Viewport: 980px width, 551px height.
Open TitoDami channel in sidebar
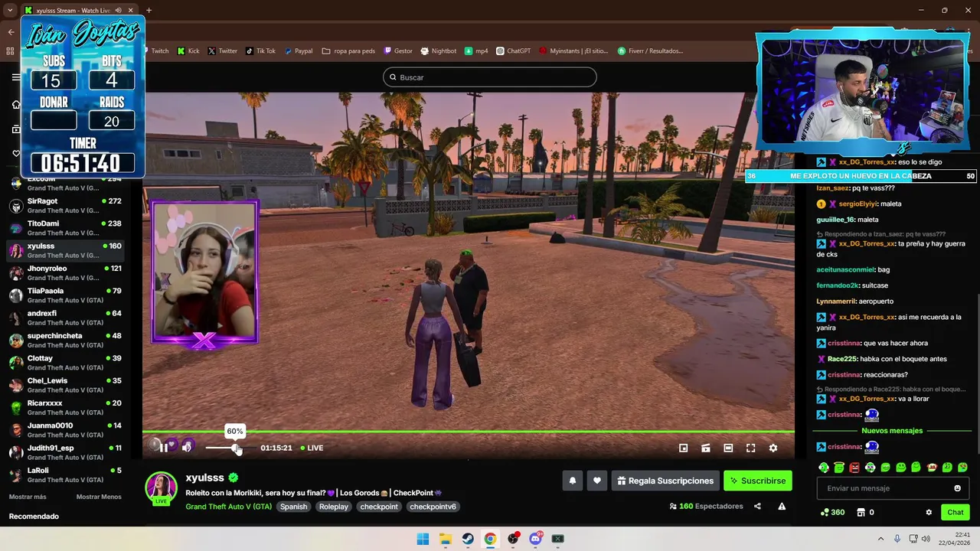[x=65, y=227]
